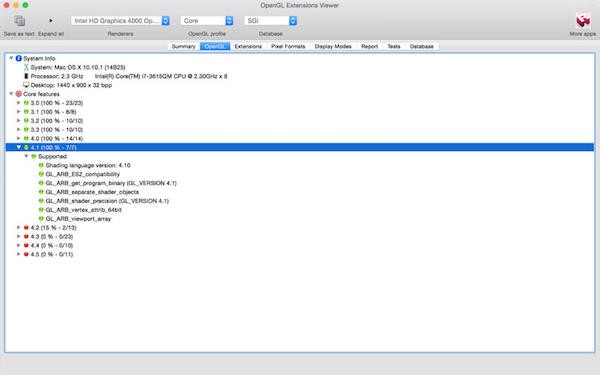The width and height of the screenshot is (600, 375).
Task: Click green status icon beside 3.1 row
Action: click(x=26, y=112)
